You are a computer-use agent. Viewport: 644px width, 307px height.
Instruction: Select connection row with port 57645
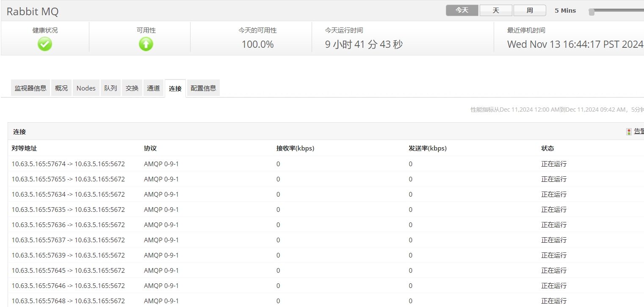pos(326,270)
